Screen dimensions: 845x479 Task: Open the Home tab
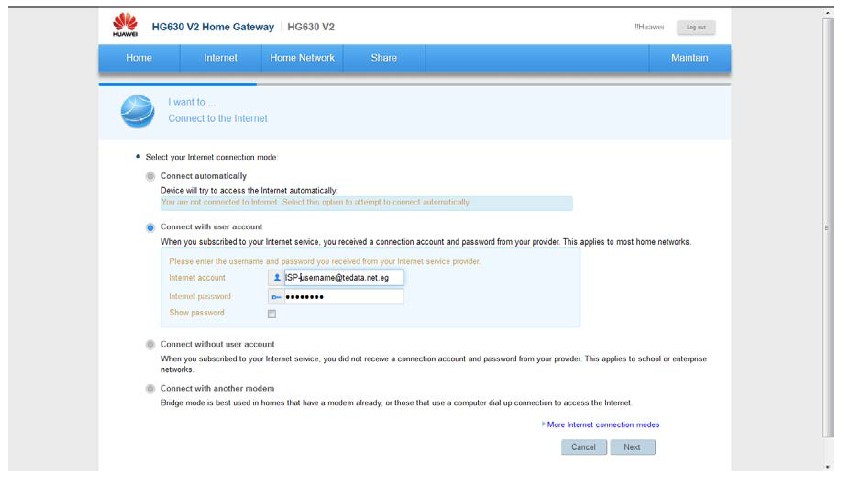click(139, 58)
